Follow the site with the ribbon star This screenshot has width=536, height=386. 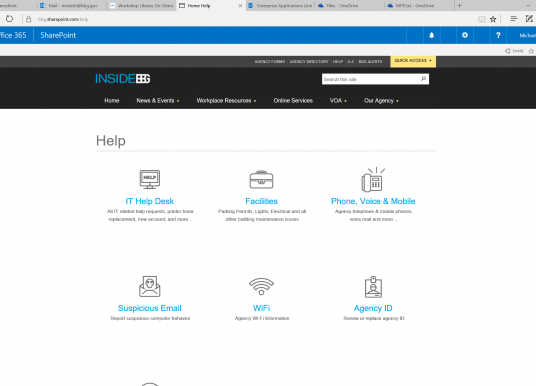531,51
